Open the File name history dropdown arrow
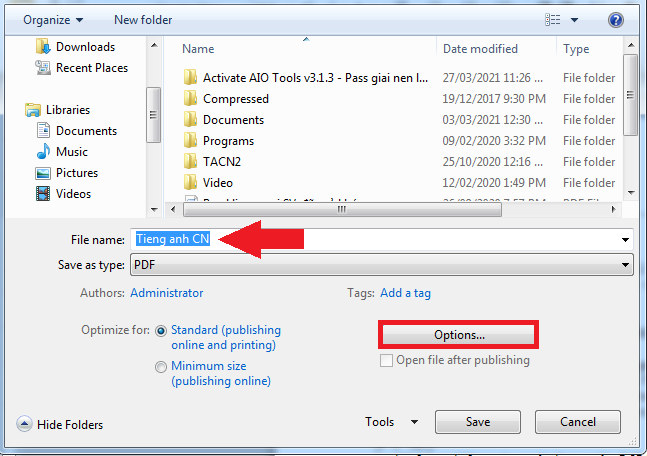The width and height of the screenshot is (647, 456). coord(625,240)
